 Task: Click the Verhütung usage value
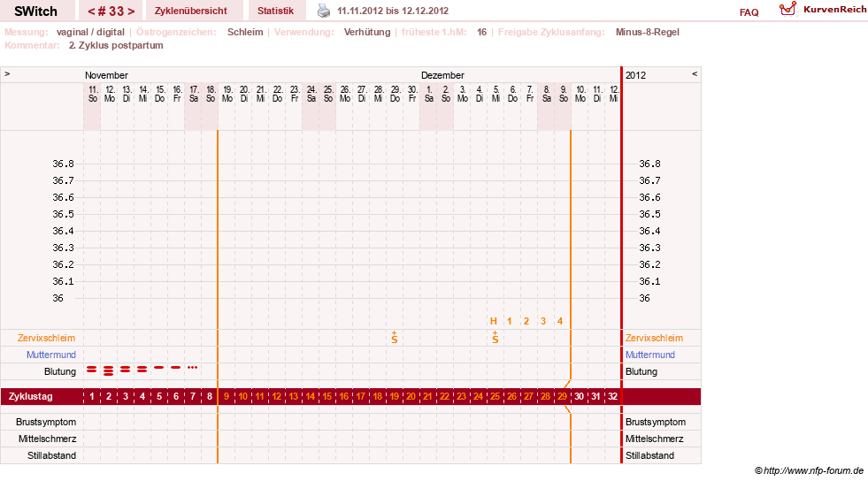(367, 32)
